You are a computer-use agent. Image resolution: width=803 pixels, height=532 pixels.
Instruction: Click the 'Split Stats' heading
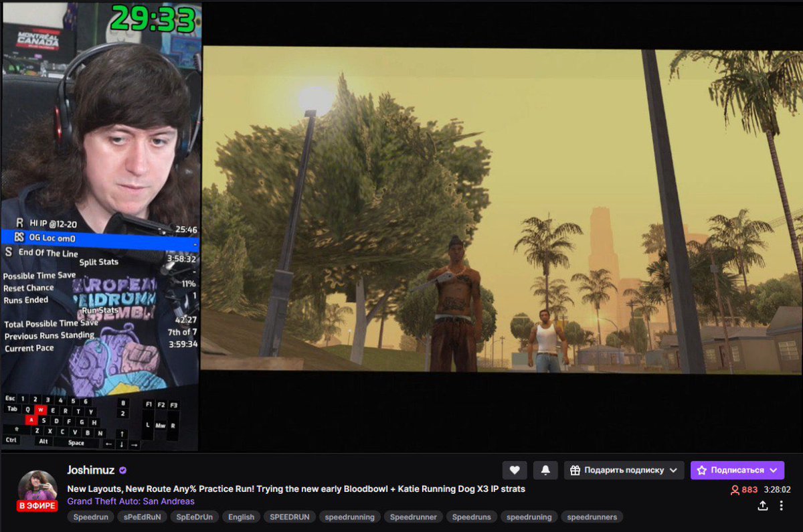(99, 262)
